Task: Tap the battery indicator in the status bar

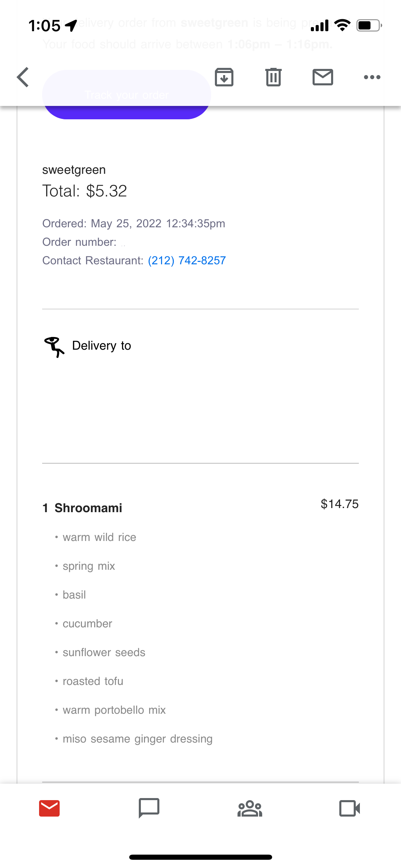Action: point(369,25)
